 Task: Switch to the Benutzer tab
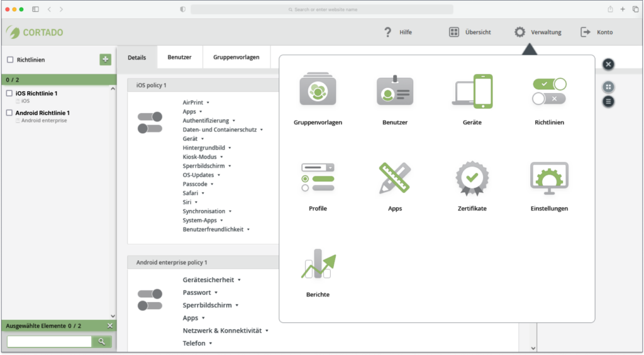click(x=179, y=57)
